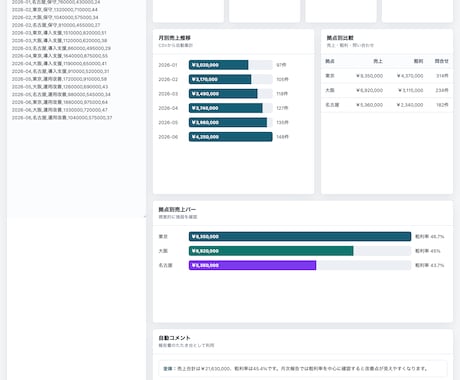Click the CSV line for 2026-03 東京 導入支援
This screenshot has width=460, height=380.
59,33
